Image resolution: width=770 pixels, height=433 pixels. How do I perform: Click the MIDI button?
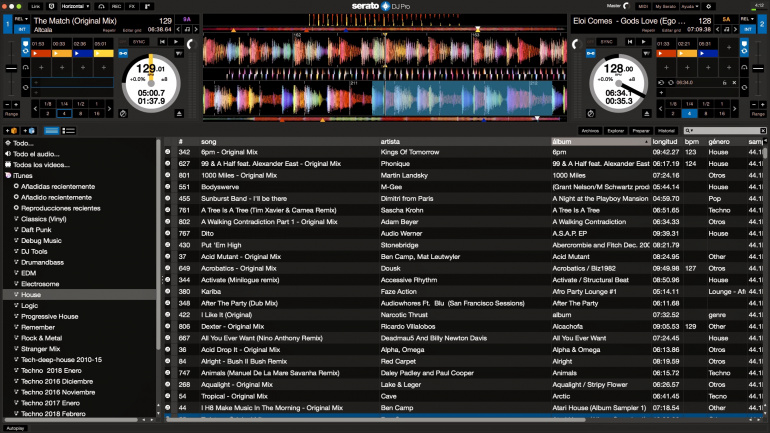click(643, 6)
